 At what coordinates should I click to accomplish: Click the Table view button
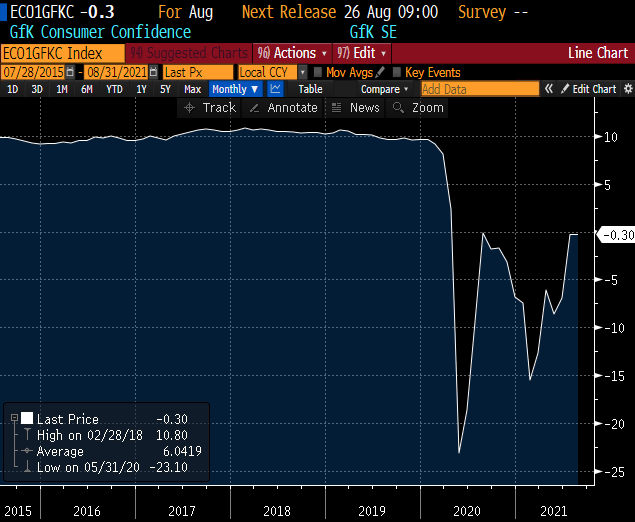310,89
